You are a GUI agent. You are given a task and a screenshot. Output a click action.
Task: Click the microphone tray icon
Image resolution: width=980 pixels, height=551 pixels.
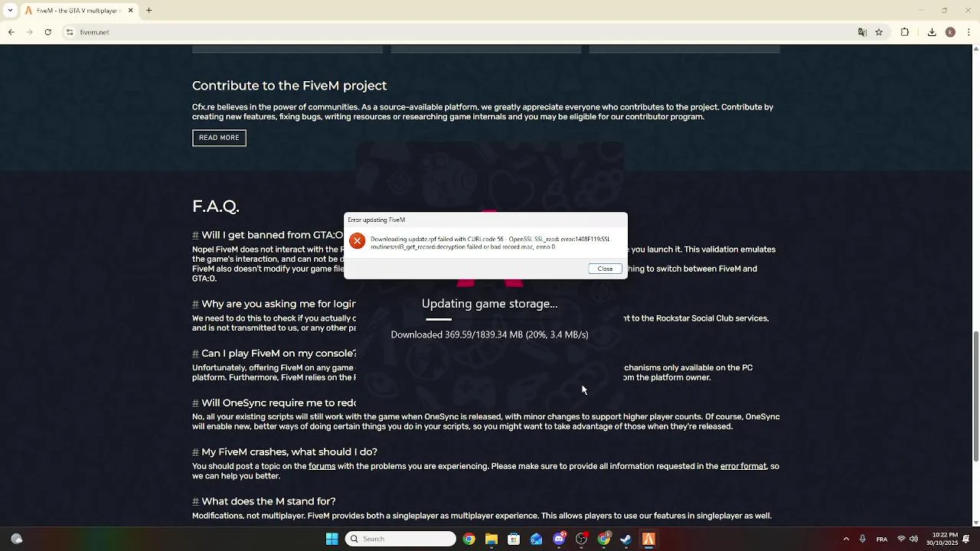[863, 539]
